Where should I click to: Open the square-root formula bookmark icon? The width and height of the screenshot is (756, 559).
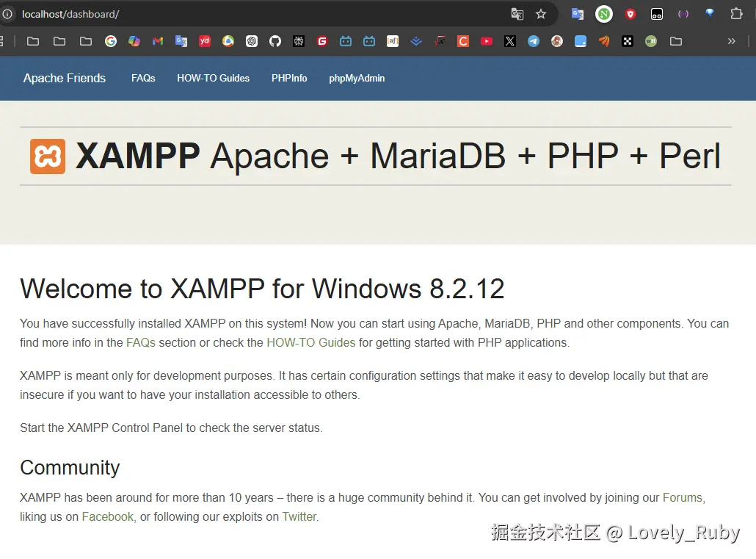click(440, 41)
